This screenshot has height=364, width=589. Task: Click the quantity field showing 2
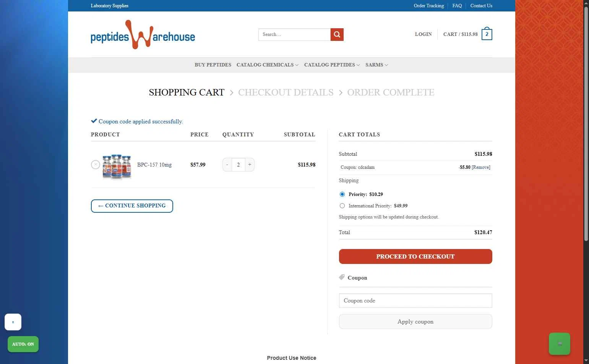pyautogui.click(x=239, y=165)
